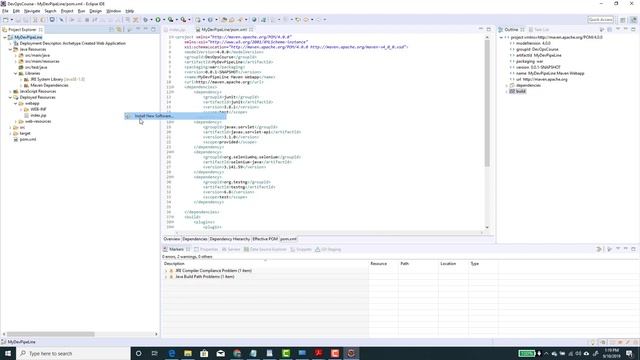Collapse the Deployed Resources node

[10, 98]
